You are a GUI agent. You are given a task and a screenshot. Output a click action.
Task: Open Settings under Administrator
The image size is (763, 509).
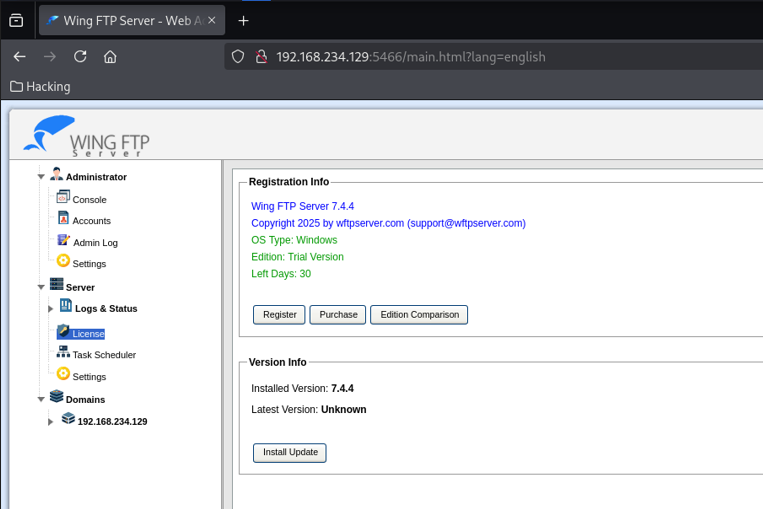(x=89, y=264)
